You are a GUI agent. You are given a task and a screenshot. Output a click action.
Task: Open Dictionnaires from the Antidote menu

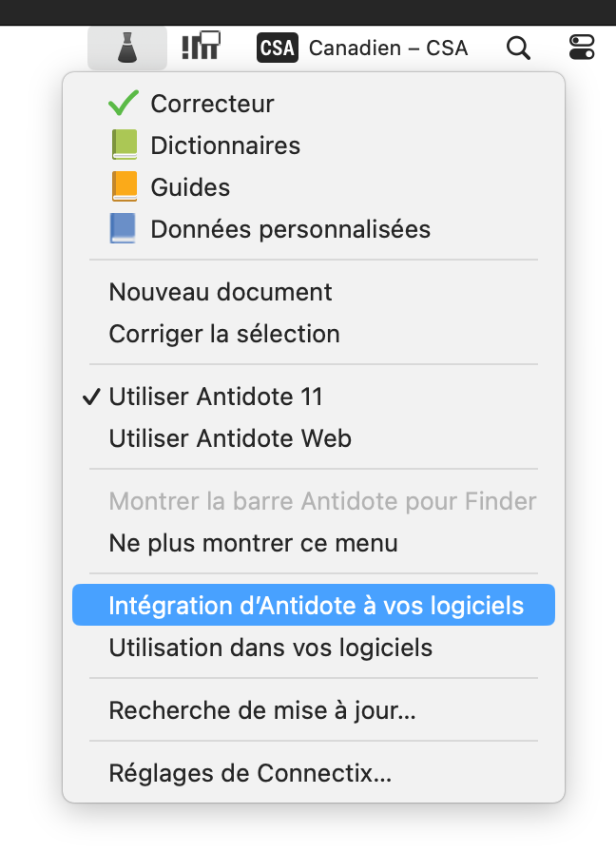click(x=225, y=145)
